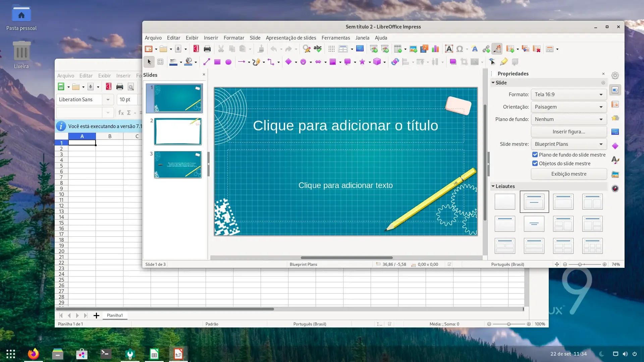This screenshot has width=644, height=362.
Task: Open the Slide mestre dropdown
Action: 569,144
